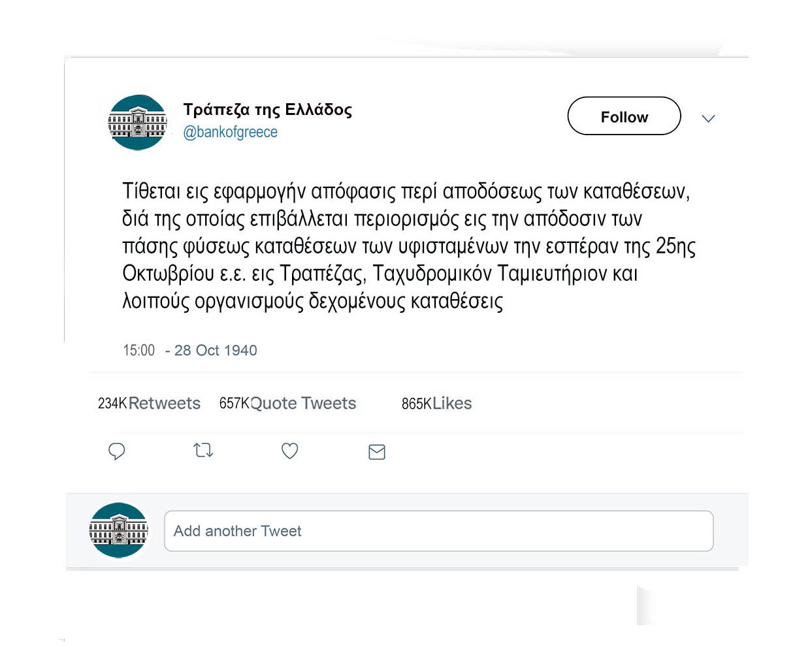This screenshot has height=661, width=812.
Task: View the 234K Retweets list
Action: [x=149, y=403]
